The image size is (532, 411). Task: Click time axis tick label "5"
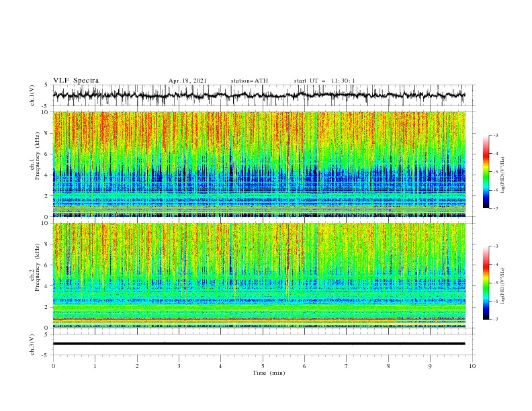tap(263, 366)
